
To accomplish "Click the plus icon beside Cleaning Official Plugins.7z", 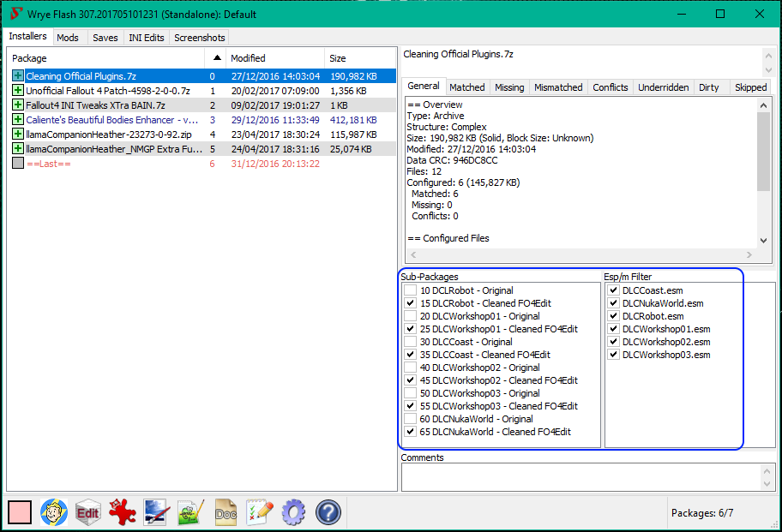I will pos(18,75).
